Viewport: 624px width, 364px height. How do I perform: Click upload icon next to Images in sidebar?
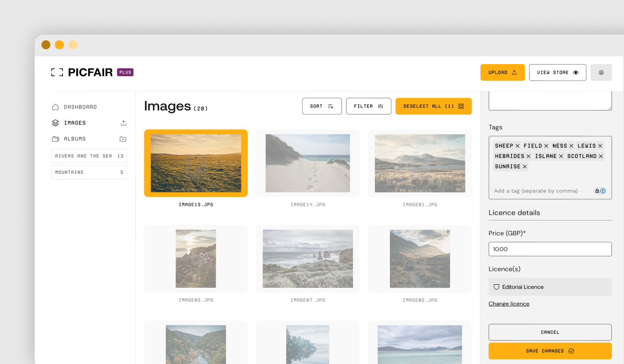click(123, 123)
